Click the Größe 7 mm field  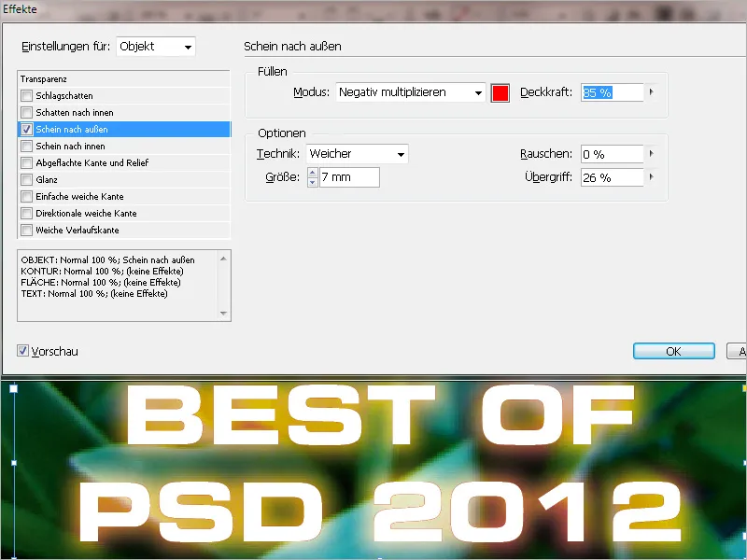click(349, 177)
